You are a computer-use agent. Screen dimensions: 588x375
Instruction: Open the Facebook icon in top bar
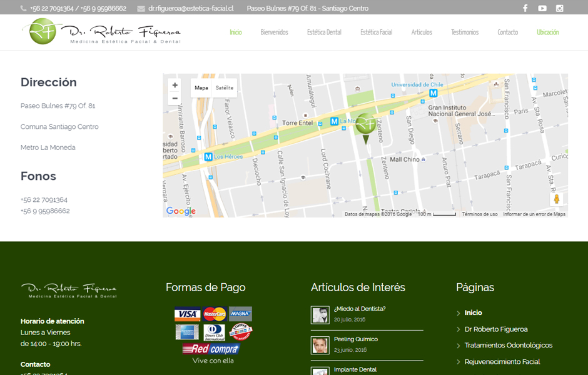click(525, 8)
